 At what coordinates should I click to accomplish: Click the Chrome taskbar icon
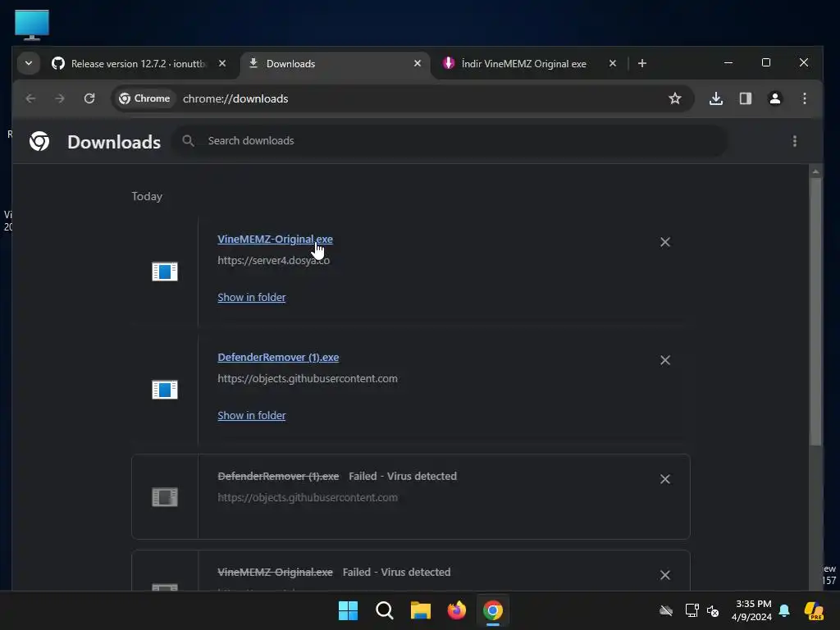[493, 610]
